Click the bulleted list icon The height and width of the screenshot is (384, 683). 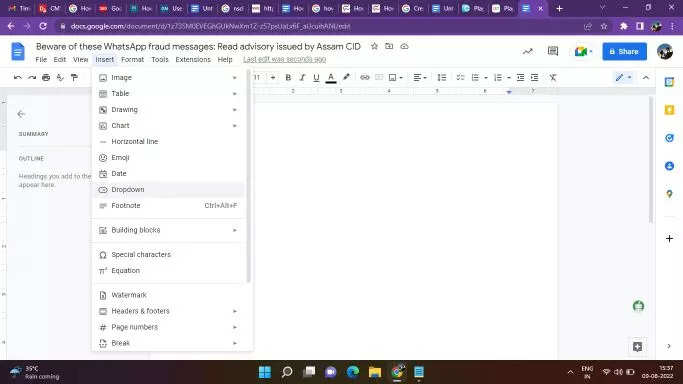475,77
